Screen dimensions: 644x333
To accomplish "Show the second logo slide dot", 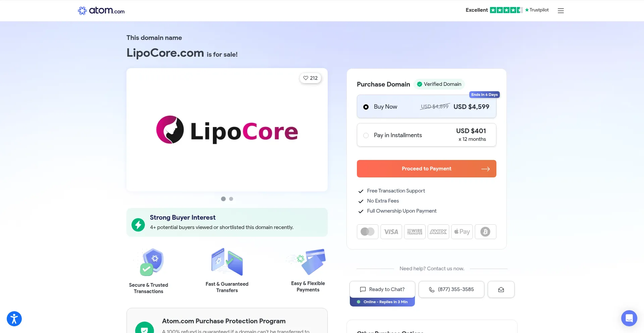I will [231, 199].
